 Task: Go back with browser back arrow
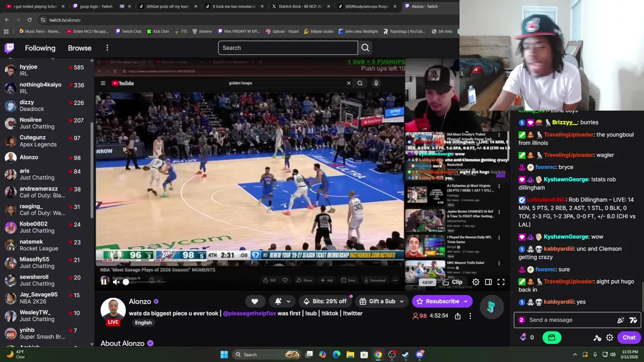(7, 20)
